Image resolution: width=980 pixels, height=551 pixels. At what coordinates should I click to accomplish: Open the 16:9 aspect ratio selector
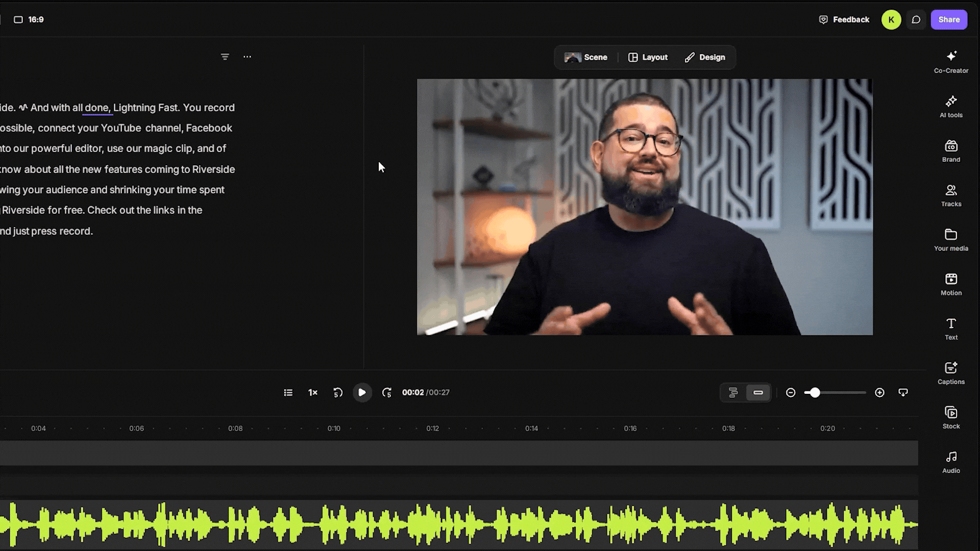pos(29,19)
